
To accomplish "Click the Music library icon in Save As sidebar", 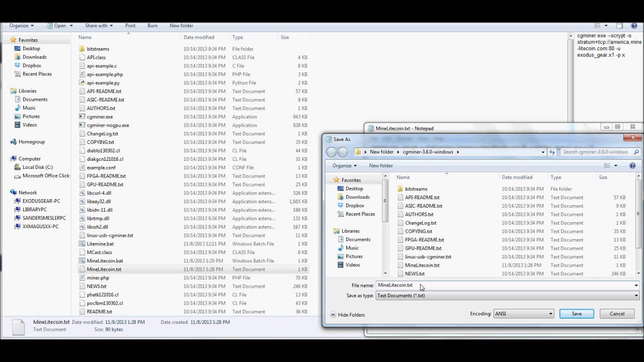I will (341, 248).
